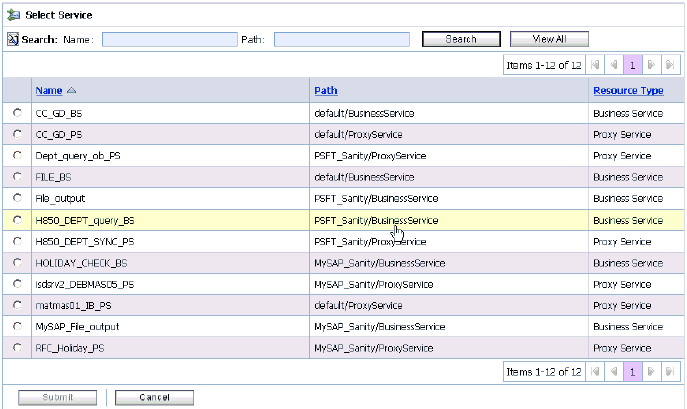This screenshot has height=409, width=687.
Task: Select the isdsrv2_DEBMAS05_PS radio button
Action: [17, 284]
